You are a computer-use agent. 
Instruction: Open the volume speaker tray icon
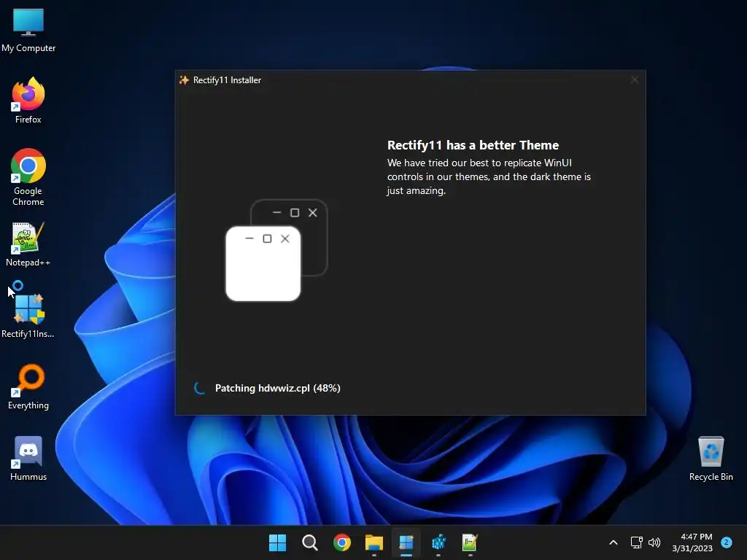[x=654, y=542]
